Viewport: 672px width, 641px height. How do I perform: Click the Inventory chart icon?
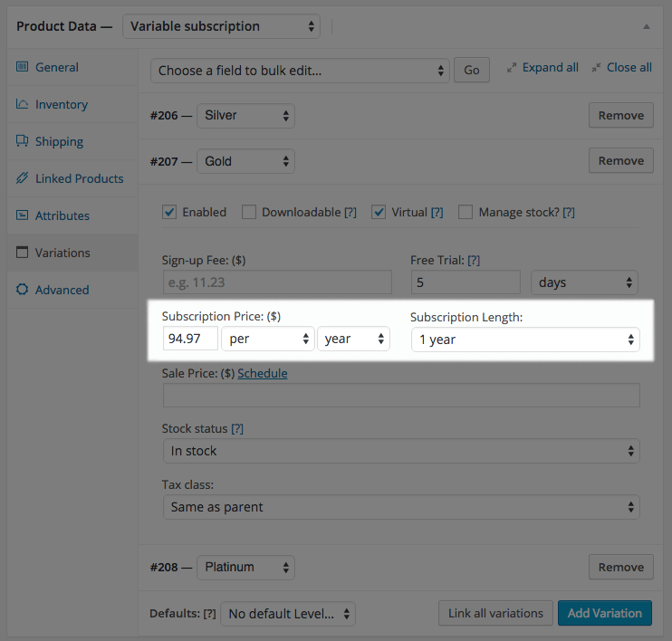point(22,104)
